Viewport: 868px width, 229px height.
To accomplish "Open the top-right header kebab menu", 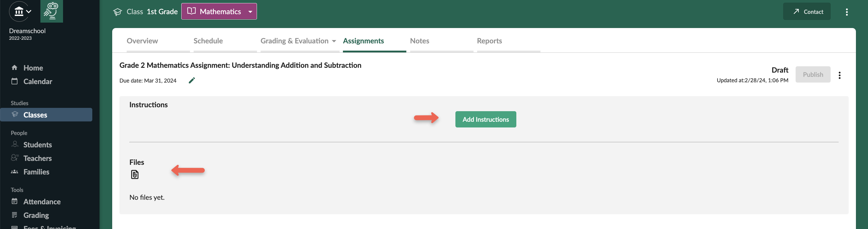I will coord(847,12).
